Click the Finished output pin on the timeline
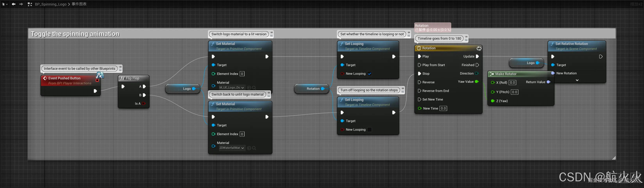644x188 pixels. click(477, 65)
